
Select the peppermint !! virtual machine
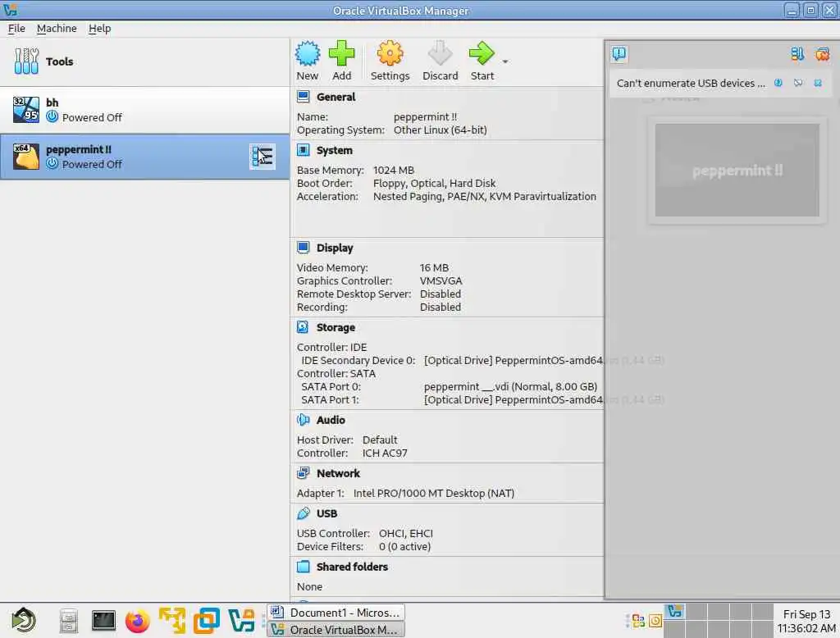coord(144,157)
